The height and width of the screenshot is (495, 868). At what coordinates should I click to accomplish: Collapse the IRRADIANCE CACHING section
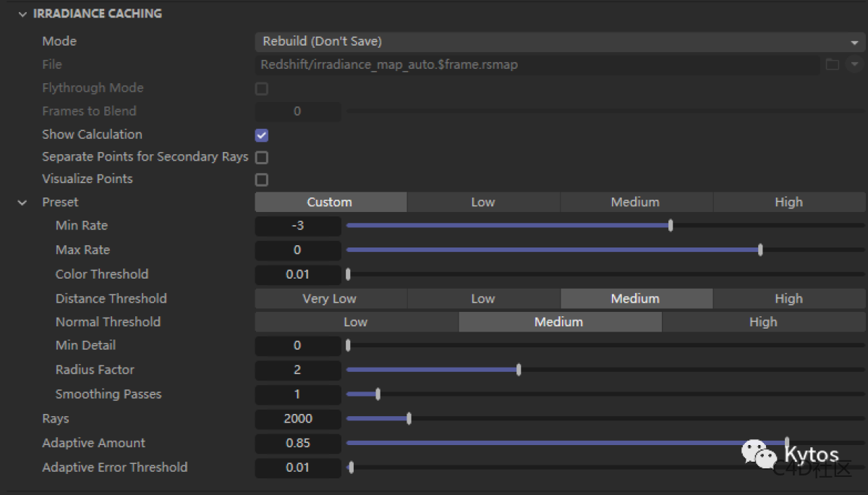pos(21,13)
